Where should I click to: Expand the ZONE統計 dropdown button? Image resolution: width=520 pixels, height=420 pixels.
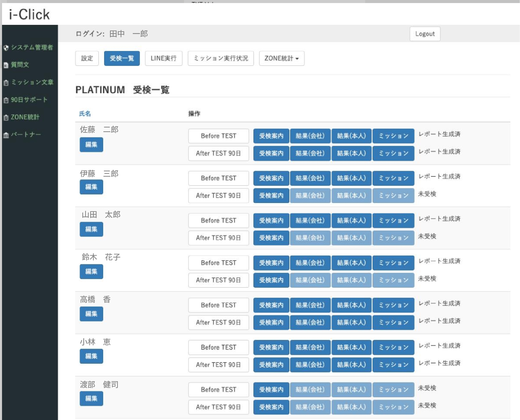coord(282,58)
